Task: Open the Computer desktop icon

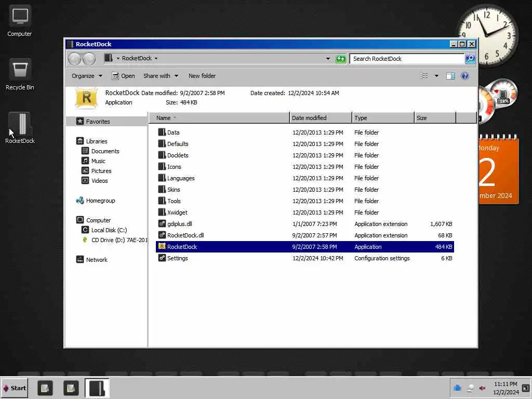Action: (x=20, y=21)
